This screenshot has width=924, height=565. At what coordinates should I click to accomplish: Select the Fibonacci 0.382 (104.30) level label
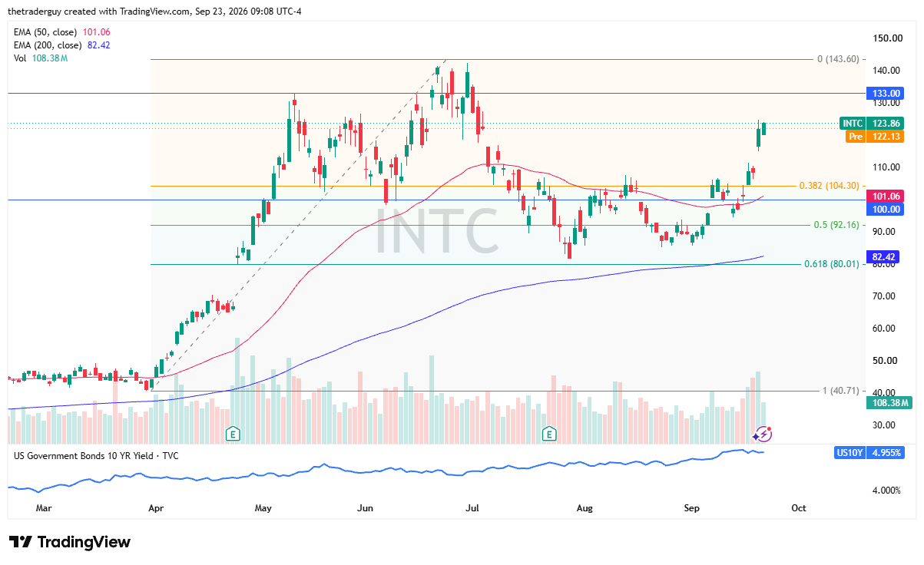830,186
